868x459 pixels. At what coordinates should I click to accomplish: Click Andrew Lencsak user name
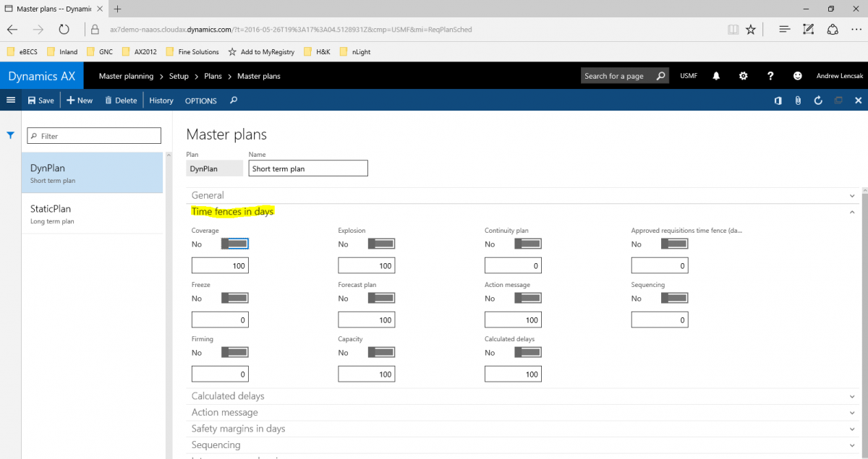pos(839,76)
